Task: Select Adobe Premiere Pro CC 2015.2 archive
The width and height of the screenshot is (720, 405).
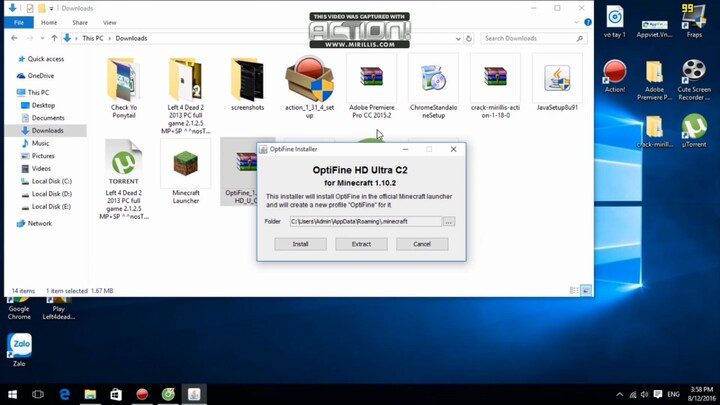Action: [371, 87]
